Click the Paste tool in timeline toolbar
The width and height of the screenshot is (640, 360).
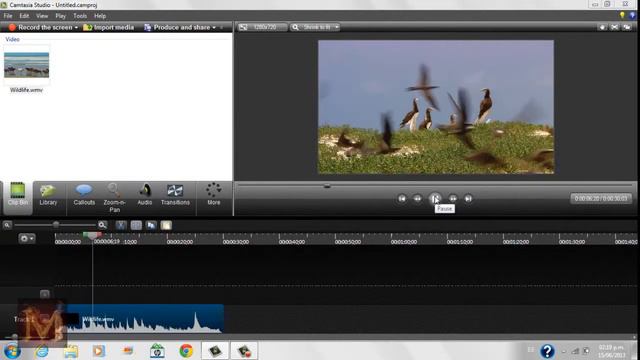pyautogui.click(x=166, y=225)
